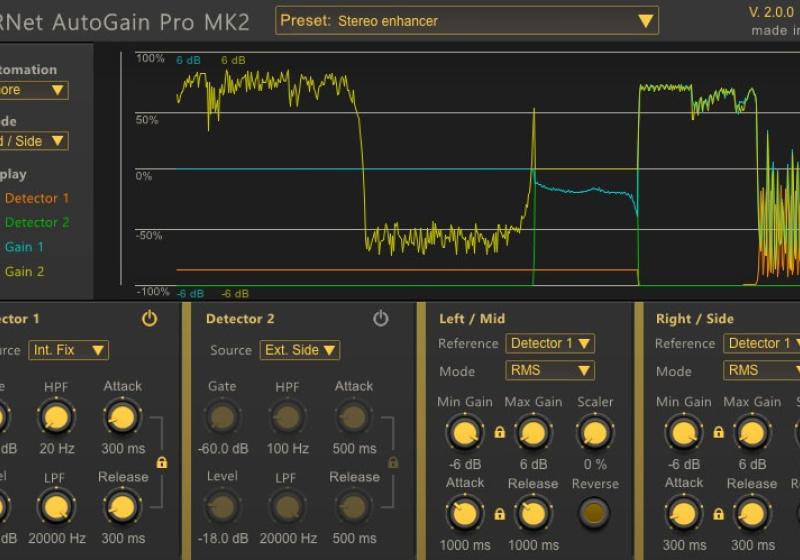The image size is (800, 560).
Task: Toggle Left / Mid min/max gain lock
Action: pos(499,433)
